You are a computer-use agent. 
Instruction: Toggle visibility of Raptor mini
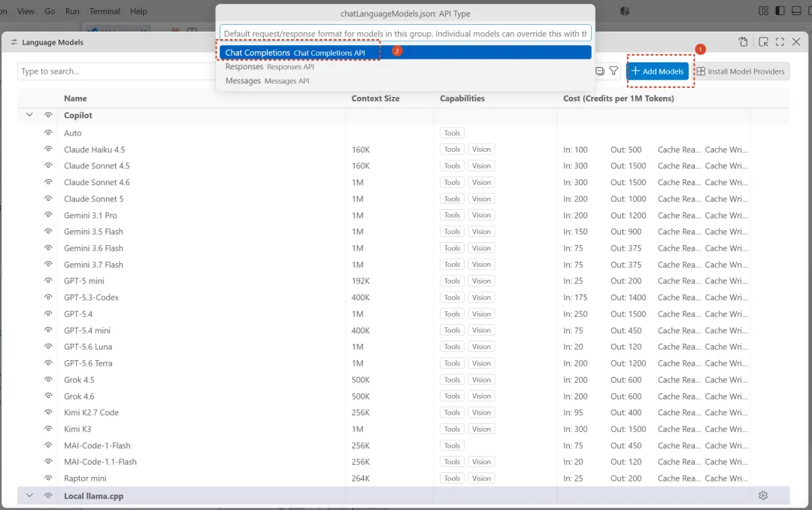48,478
